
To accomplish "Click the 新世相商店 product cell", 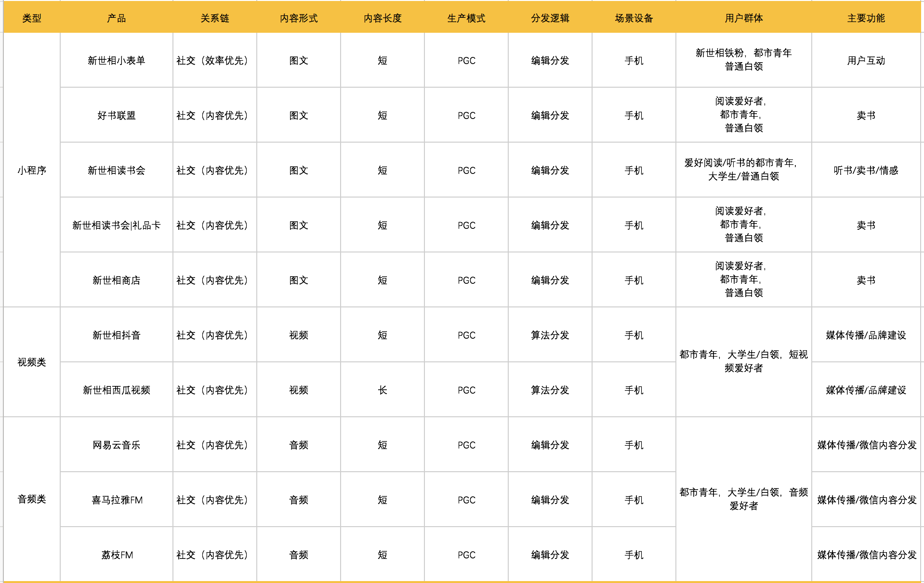I will coord(116,280).
